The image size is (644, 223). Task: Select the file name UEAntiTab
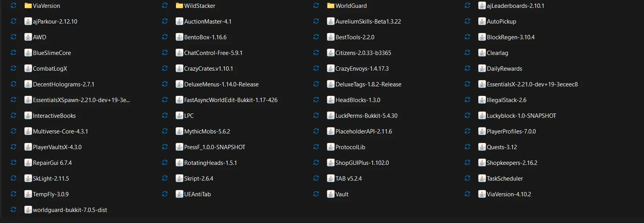[198, 194]
